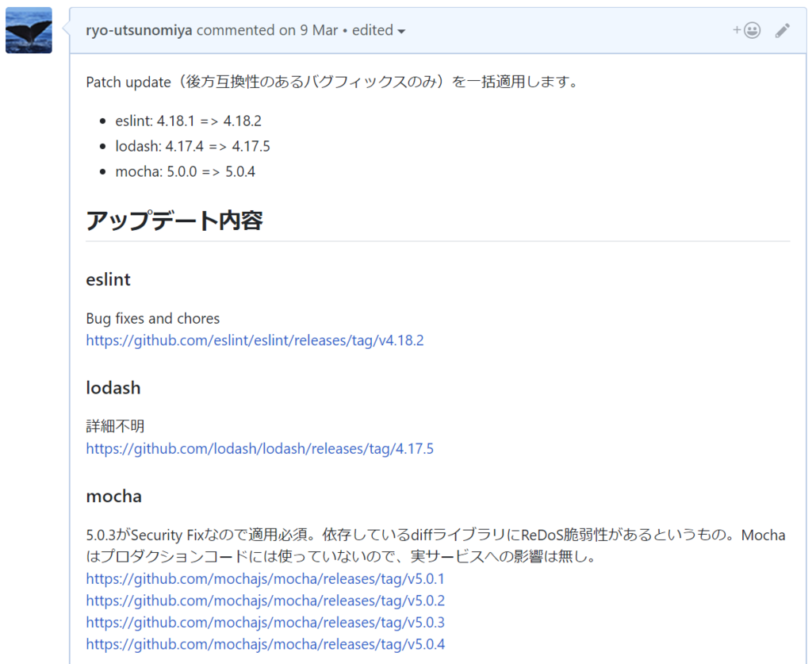
Task: Click the 'Patch update' intro sentence
Action: 332,82
